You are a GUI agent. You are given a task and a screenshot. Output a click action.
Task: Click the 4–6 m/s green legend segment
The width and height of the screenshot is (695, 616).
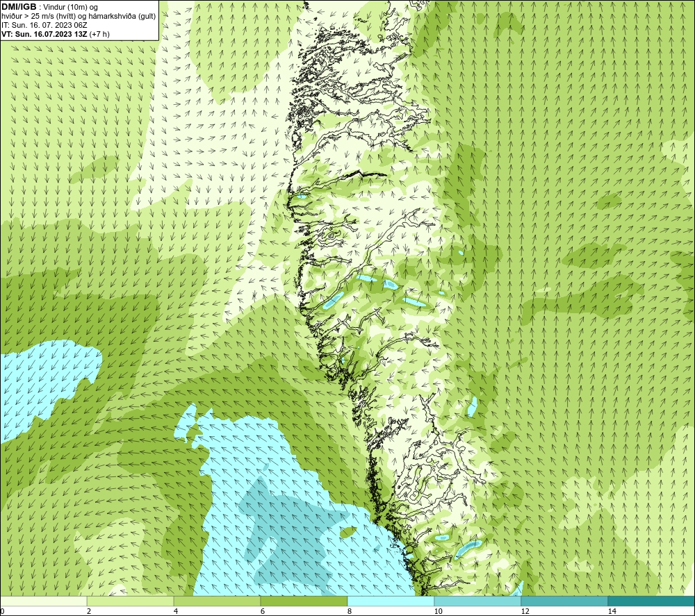(x=217, y=601)
